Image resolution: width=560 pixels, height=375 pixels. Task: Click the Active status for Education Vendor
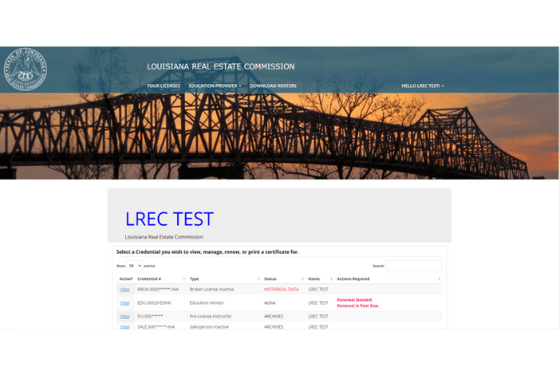(x=270, y=303)
